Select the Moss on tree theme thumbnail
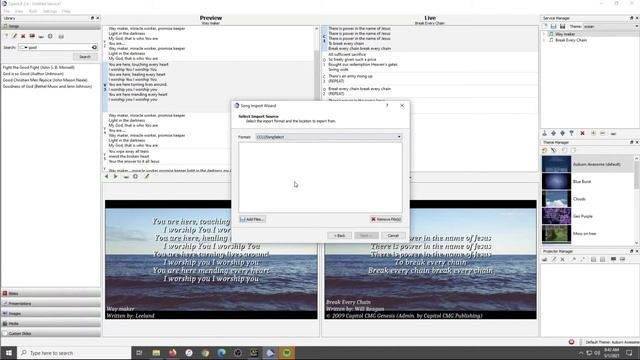This screenshot has height=360, width=640. point(556,233)
